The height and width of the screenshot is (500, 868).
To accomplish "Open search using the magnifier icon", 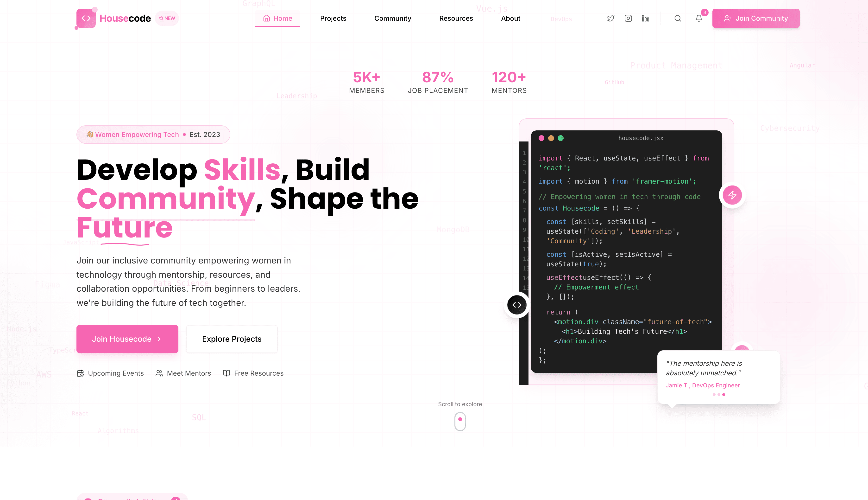I will 678,18.
